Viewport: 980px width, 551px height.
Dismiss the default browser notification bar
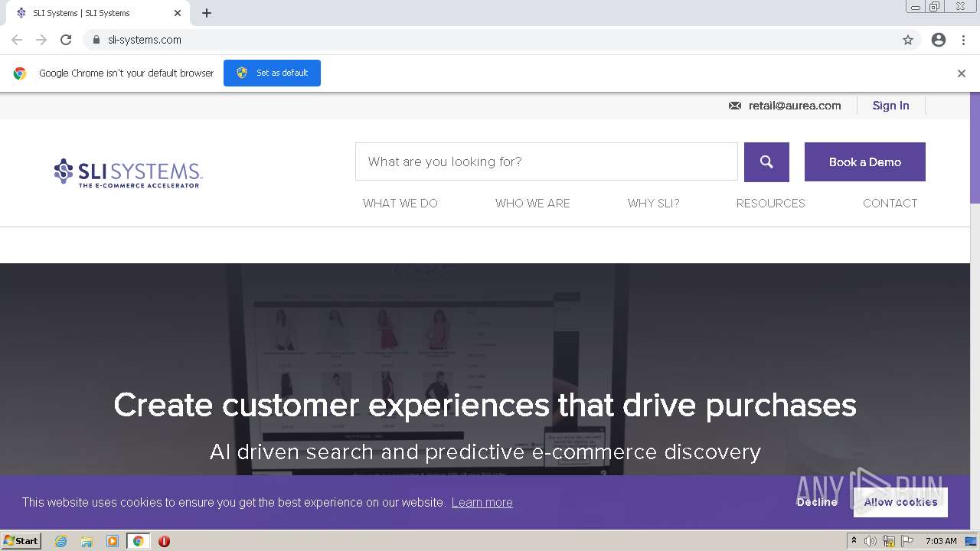pos(962,73)
